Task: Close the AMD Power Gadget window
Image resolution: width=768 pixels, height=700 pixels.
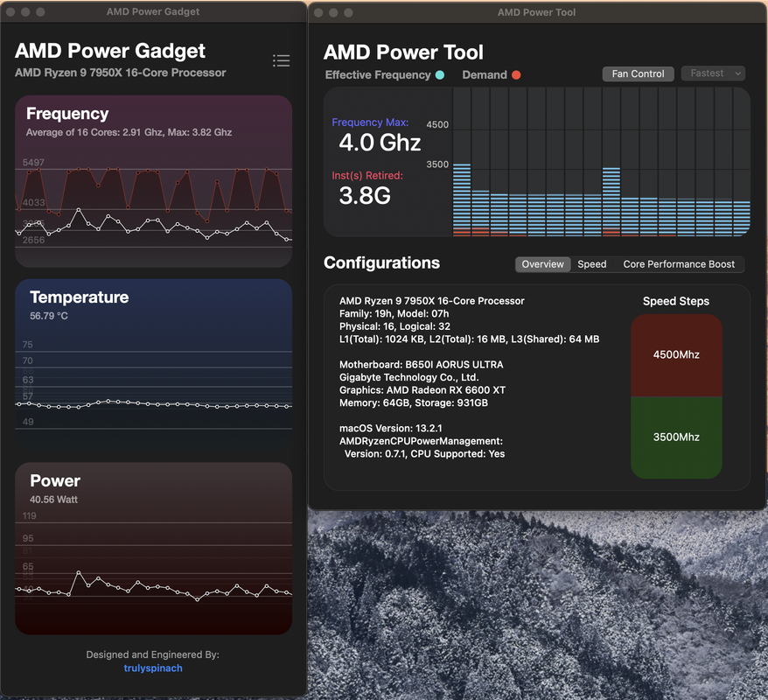Action: [10, 12]
